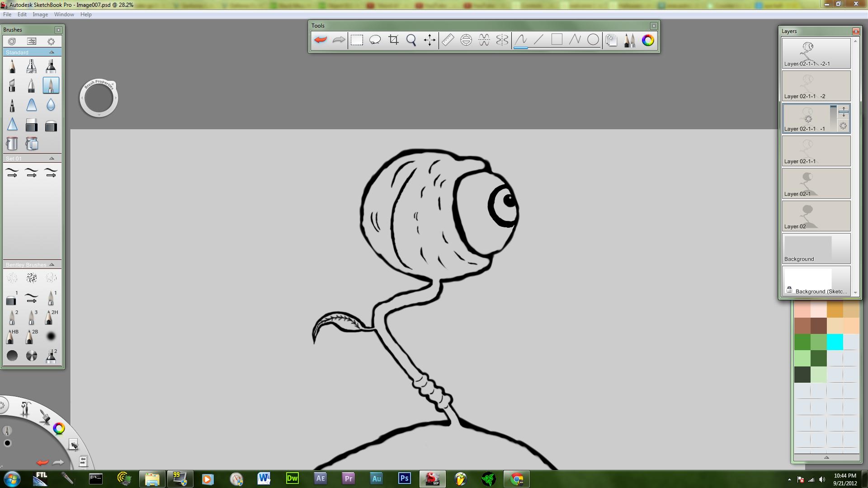Screen dimensions: 868x488
Task: Select the Polyline tool
Action: click(x=575, y=40)
